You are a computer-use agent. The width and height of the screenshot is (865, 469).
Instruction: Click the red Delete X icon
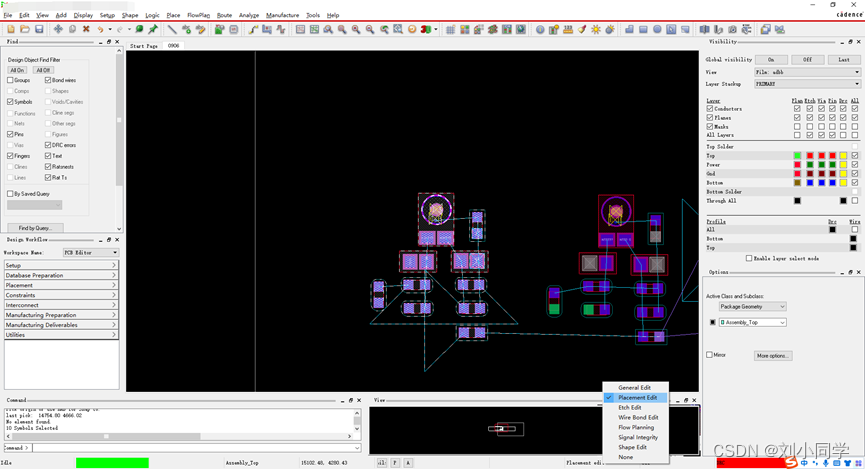86,29
